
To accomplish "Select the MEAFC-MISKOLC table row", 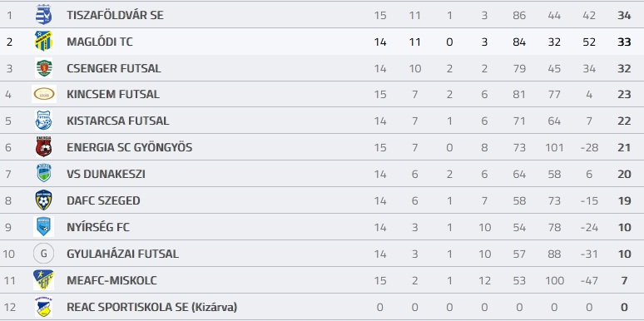I will [x=322, y=280].
